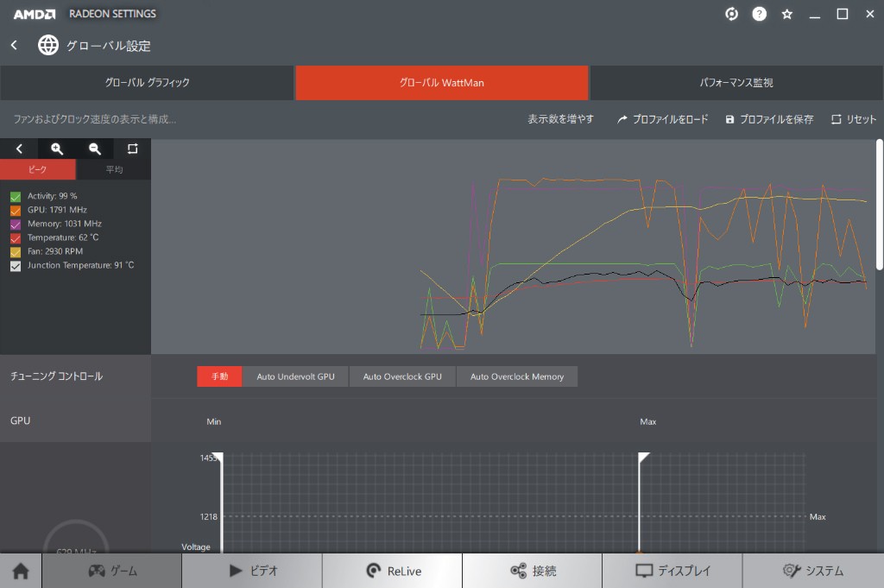Open the ゲーム section
This screenshot has width=884, height=588.
coord(112,571)
